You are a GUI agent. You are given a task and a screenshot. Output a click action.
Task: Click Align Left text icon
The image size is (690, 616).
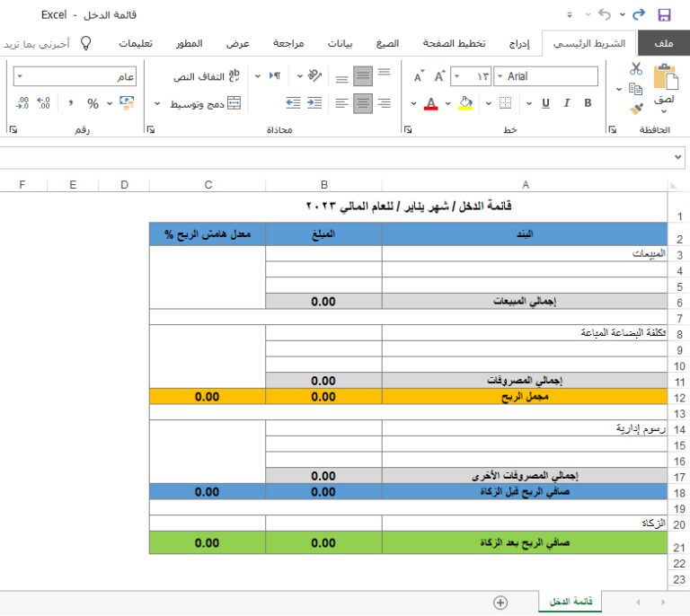click(341, 103)
